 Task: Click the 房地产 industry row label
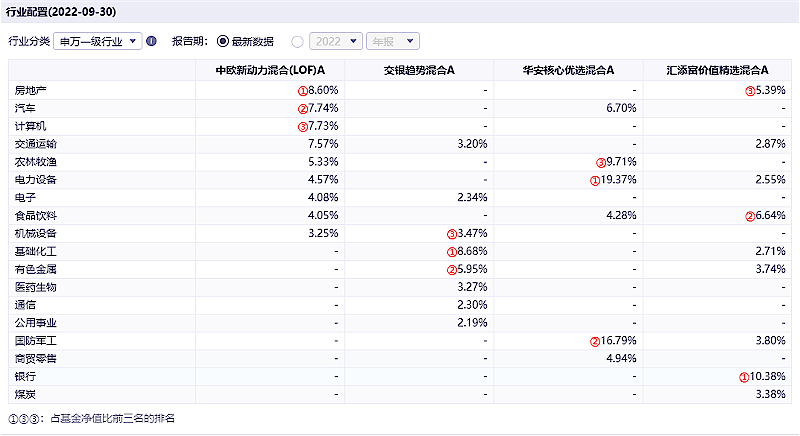[31, 90]
